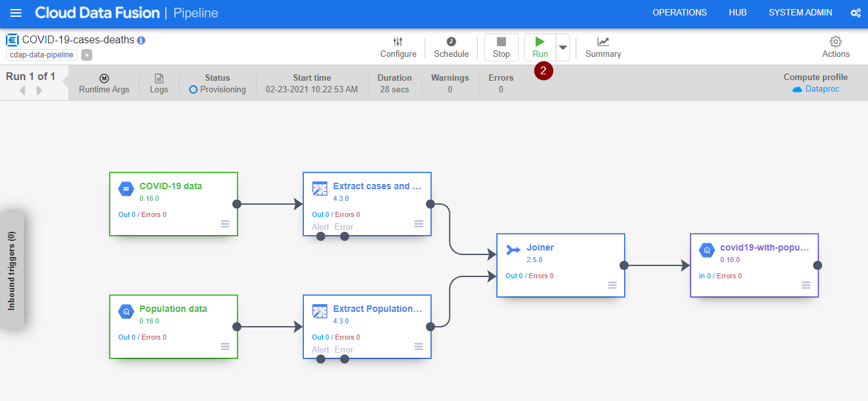
Task: Open the Schedule dialog
Action: [x=451, y=47]
